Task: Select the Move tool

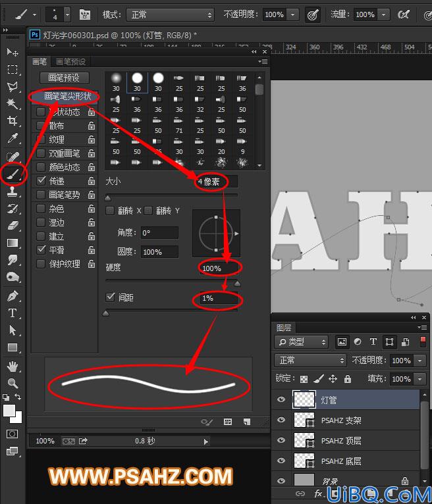Action: pos(13,52)
